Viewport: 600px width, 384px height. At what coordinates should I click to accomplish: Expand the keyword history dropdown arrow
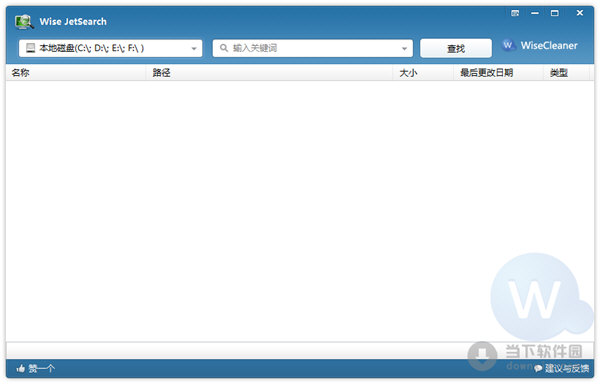point(404,49)
